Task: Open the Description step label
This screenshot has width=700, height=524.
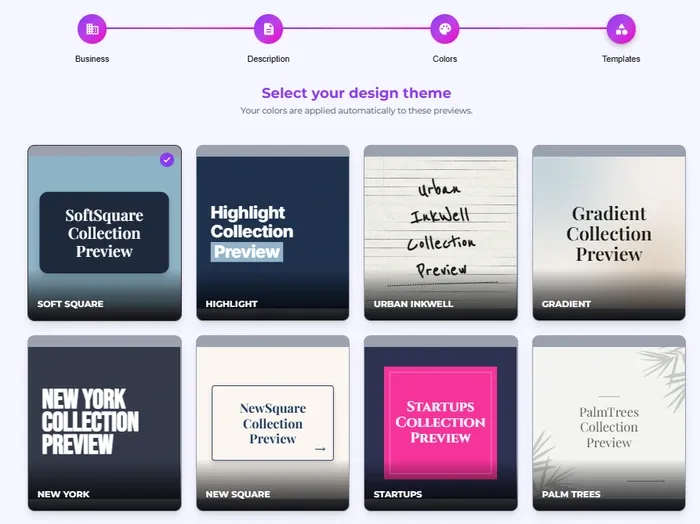Action: pyautogui.click(x=268, y=59)
